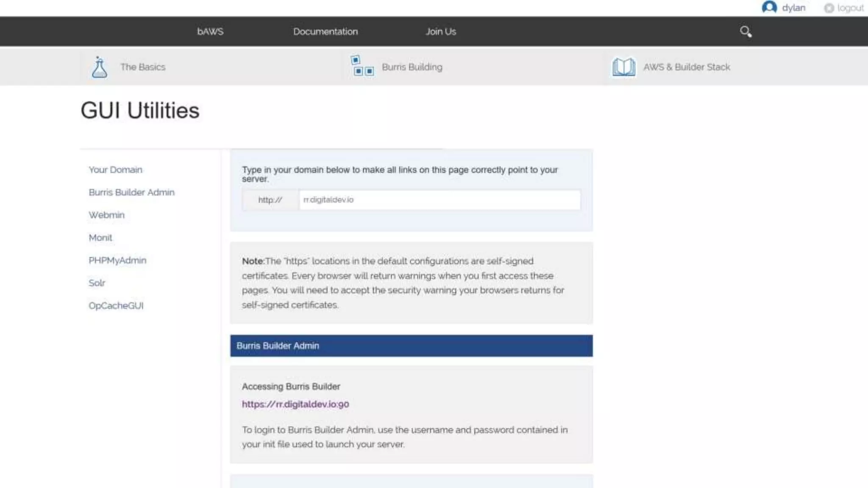Jump to Your Domain section
The image size is (868, 488).
(115, 170)
